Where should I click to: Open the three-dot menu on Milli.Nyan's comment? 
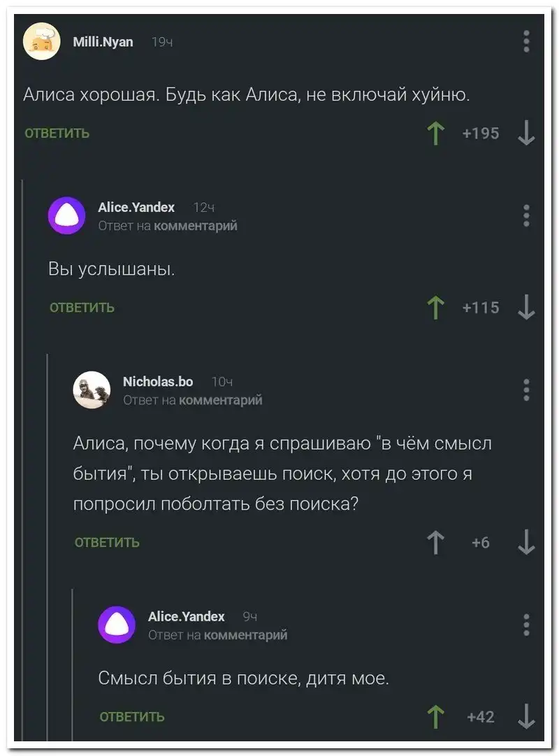click(x=526, y=41)
